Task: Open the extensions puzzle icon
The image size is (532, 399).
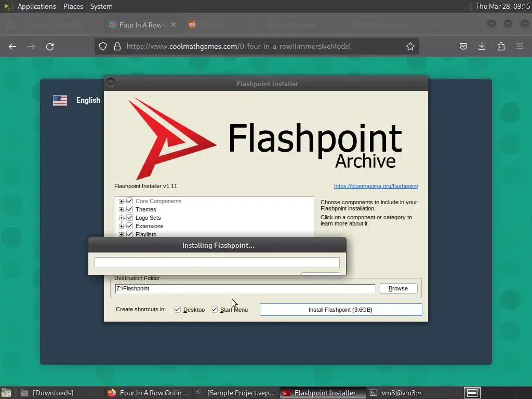Action: [501, 46]
